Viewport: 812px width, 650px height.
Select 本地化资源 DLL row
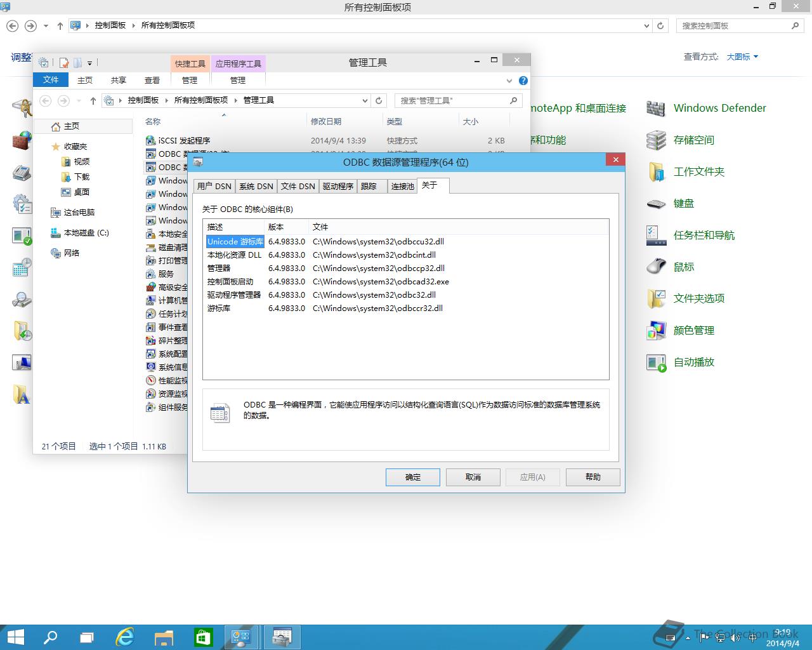[x=405, y=255]
